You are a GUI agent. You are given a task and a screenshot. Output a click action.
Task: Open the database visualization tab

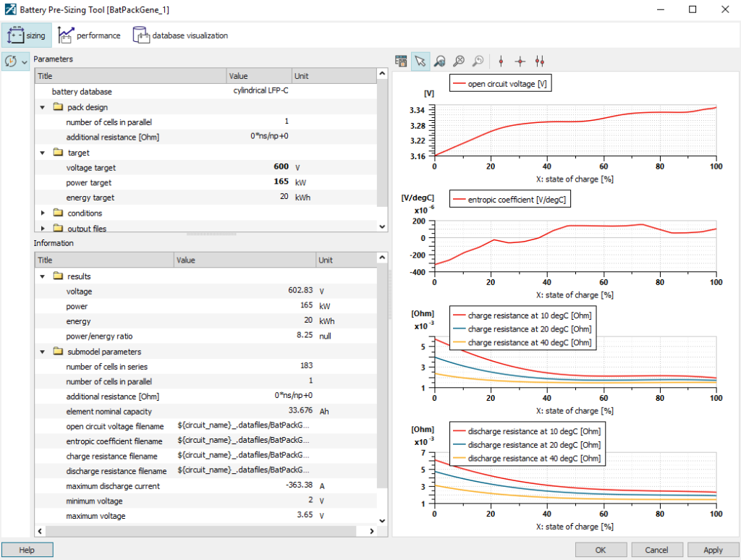tap(182, 34)
